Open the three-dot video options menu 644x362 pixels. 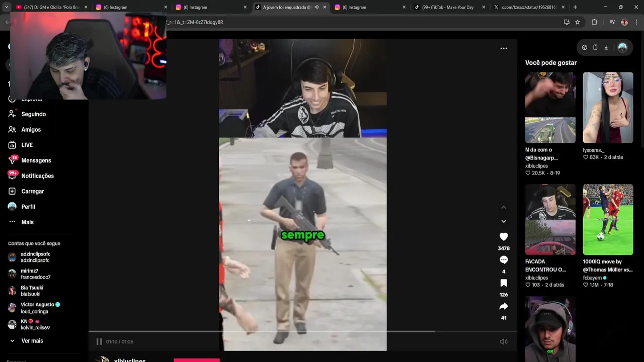point(504,48)
